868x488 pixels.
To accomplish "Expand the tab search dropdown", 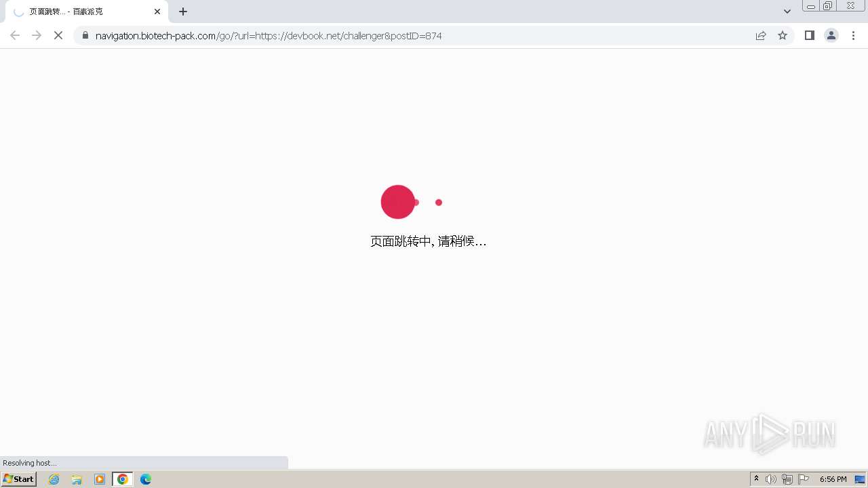I will click(x=787, y=12).
